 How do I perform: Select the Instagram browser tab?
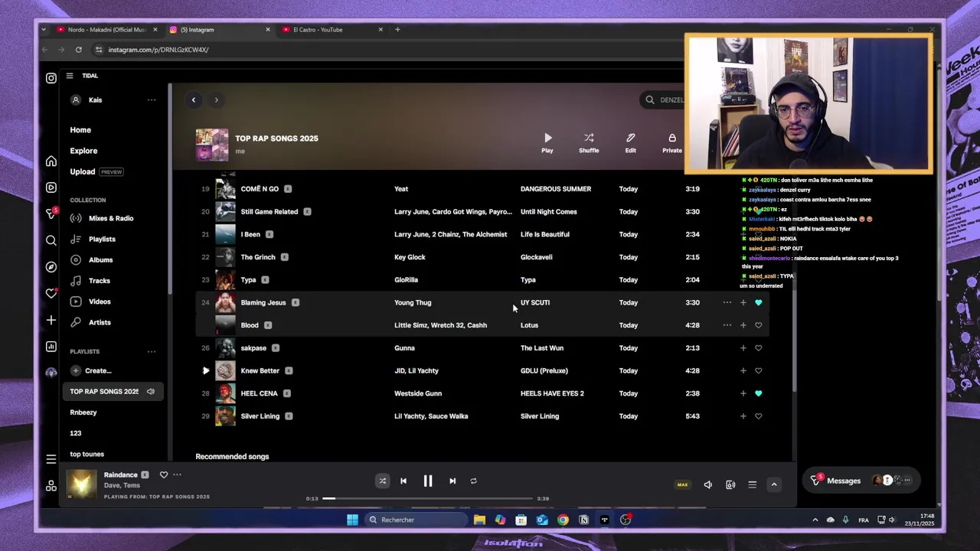click(x=220, y=29)
